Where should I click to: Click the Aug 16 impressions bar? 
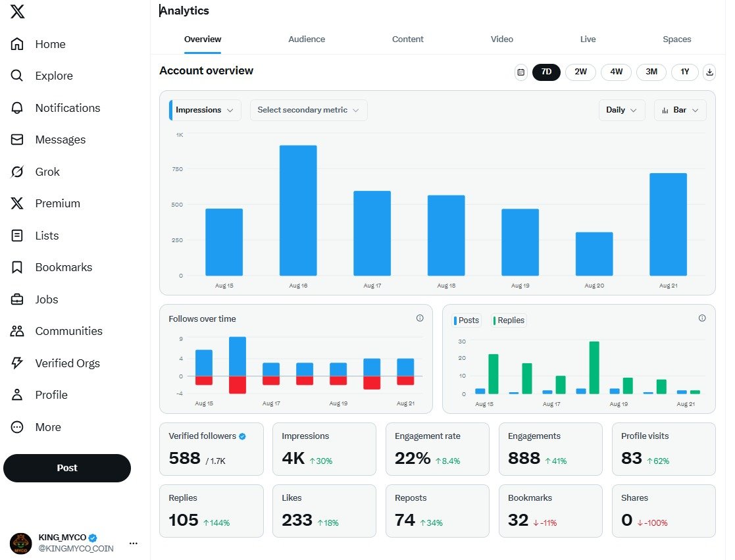[x=298, y=211]
